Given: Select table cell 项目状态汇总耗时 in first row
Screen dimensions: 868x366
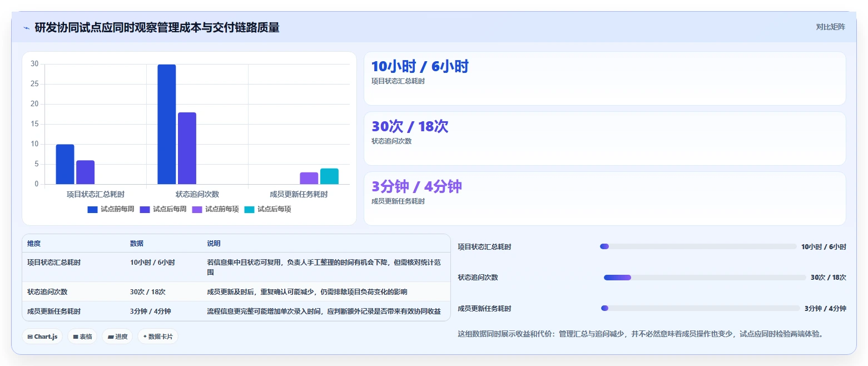Looking at the screenshot, I should point(54,263).
